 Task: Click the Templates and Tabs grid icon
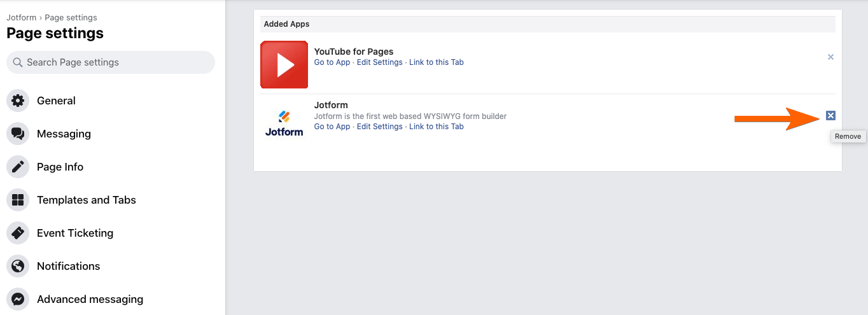pos(18,200)
